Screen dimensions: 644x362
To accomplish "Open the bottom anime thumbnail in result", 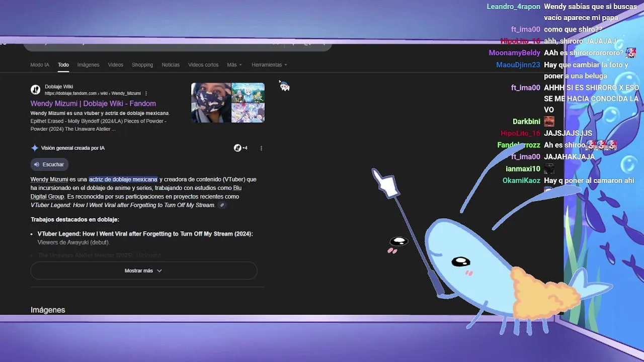I will point(248,113).
